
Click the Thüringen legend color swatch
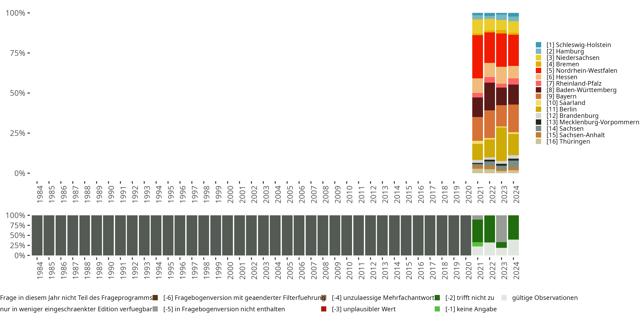pos(539,141)
